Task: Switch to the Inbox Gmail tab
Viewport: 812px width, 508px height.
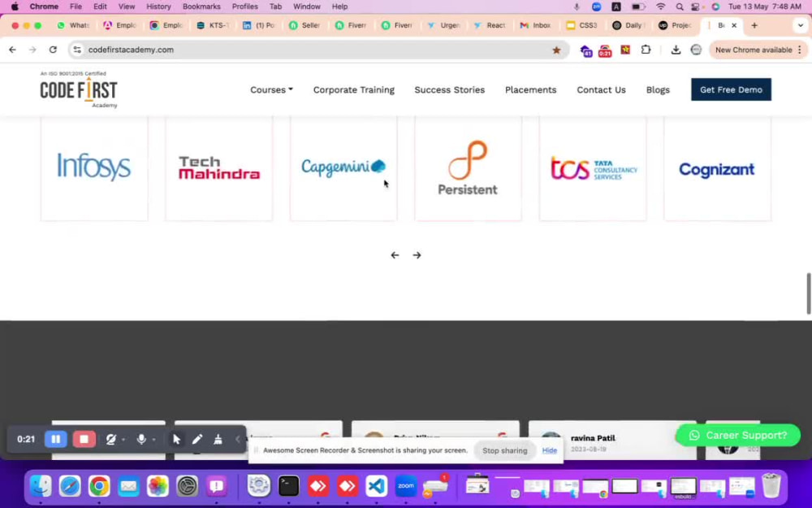Action: pyautogui.click(x=536, y=25)
